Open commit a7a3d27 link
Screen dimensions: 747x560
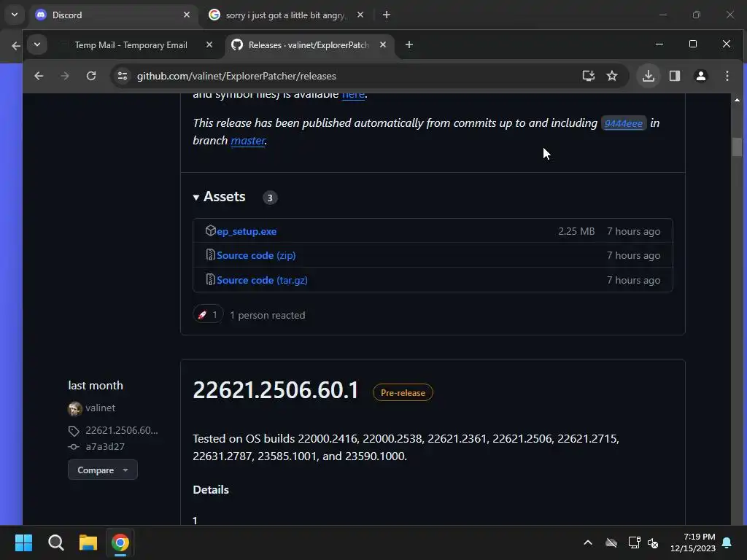[105, 447]
